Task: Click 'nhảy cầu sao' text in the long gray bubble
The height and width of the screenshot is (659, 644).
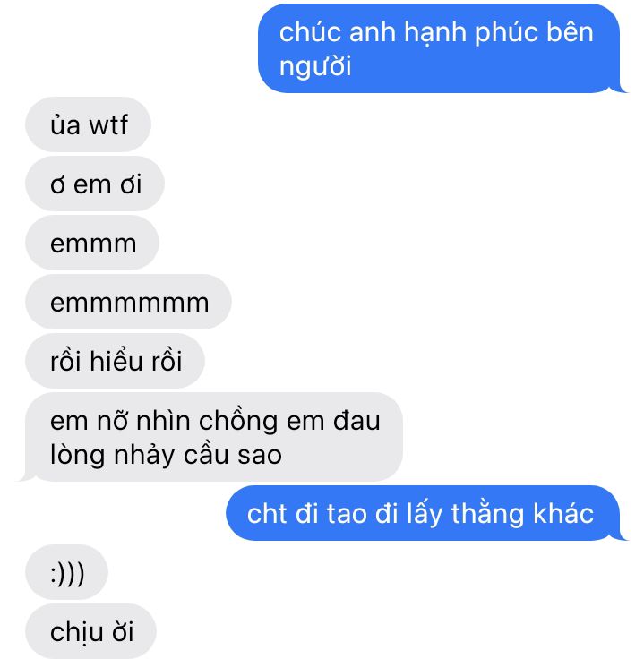Action: click(x=198, y=455)
